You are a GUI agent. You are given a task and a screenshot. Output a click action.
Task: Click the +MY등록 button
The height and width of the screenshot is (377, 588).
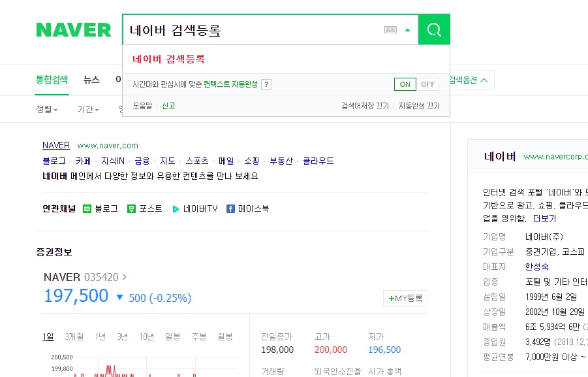tap(405, 298)
